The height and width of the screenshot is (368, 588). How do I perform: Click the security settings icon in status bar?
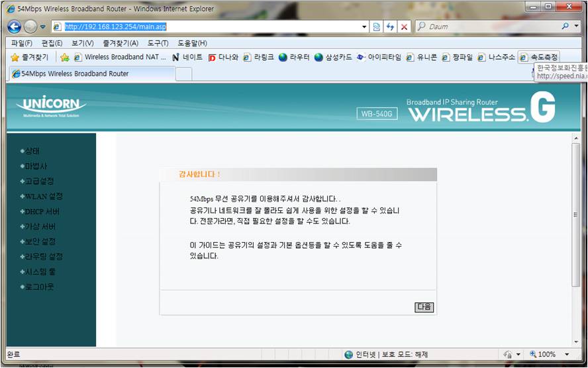508,354
